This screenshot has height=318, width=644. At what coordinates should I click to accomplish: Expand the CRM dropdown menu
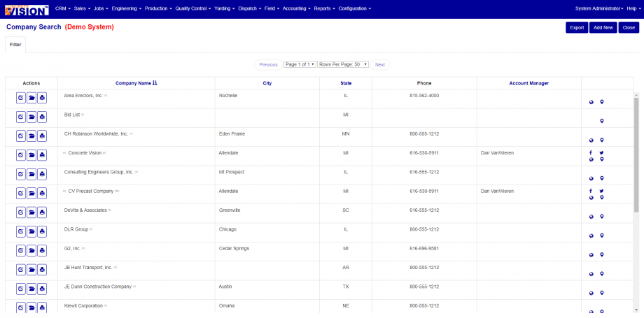point(63,8)
